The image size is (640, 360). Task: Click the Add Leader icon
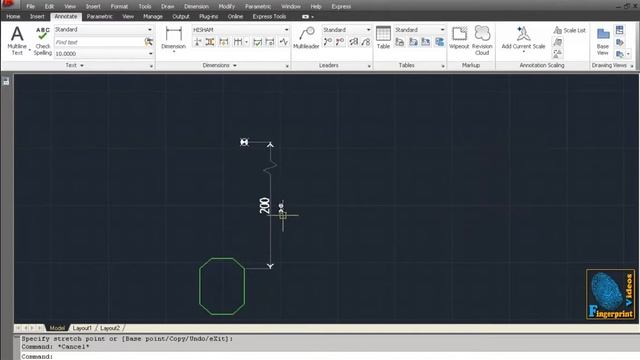(x=328, y=42)
